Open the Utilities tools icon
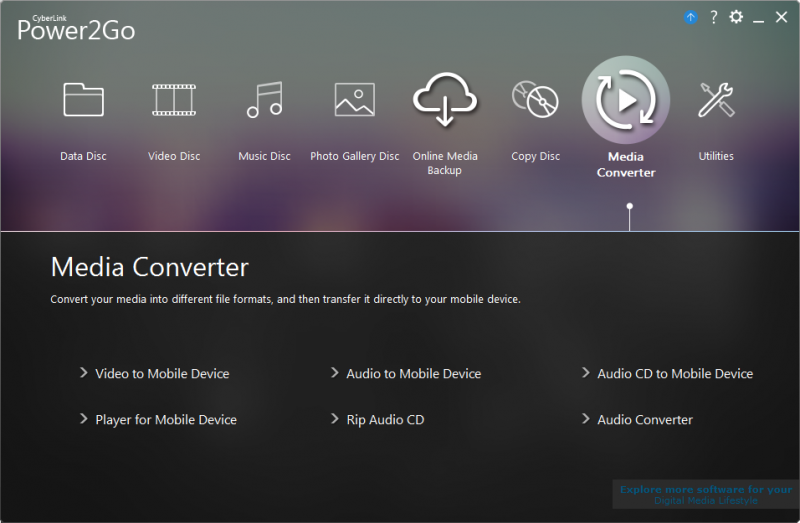The width and height of the screenshot is (800, 523). tap(716, 99)
